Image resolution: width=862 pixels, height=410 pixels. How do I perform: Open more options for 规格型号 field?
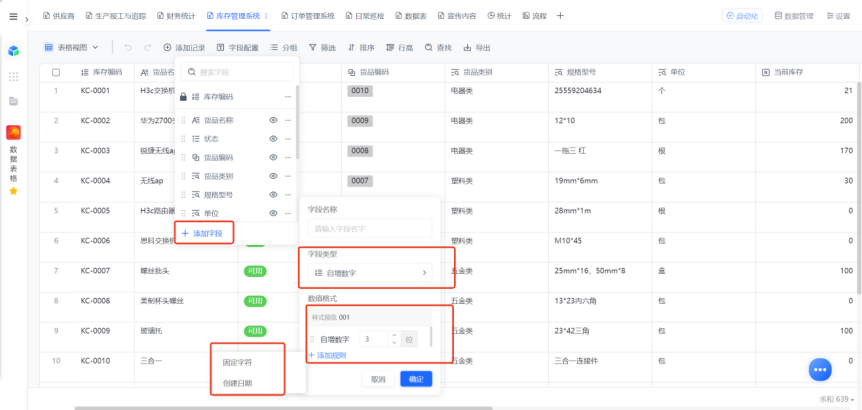point(288,195)
